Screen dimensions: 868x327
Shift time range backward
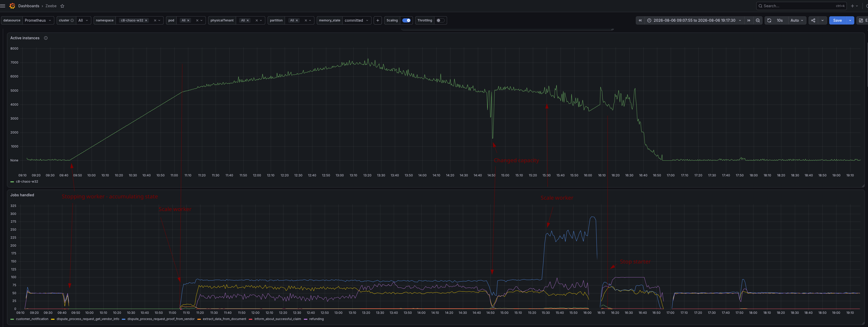pos(640,21)
